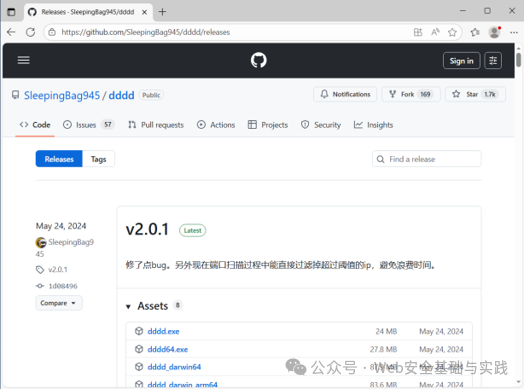The height and width of the screenshot is (389, 525).
Task: Open the SleepingBag945 owner link
Action: tap(62, 95)
